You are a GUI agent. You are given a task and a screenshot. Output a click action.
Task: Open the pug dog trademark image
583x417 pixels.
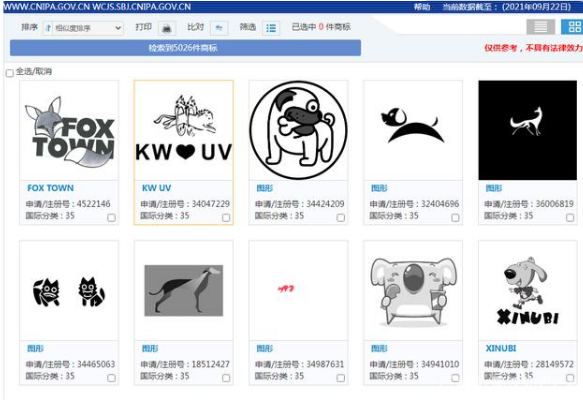298,130
